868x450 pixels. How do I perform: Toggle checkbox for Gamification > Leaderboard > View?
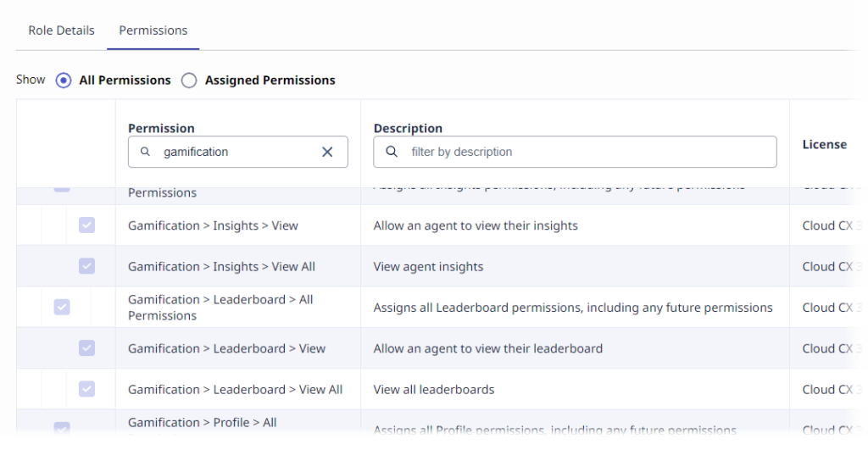coord(86,348)
